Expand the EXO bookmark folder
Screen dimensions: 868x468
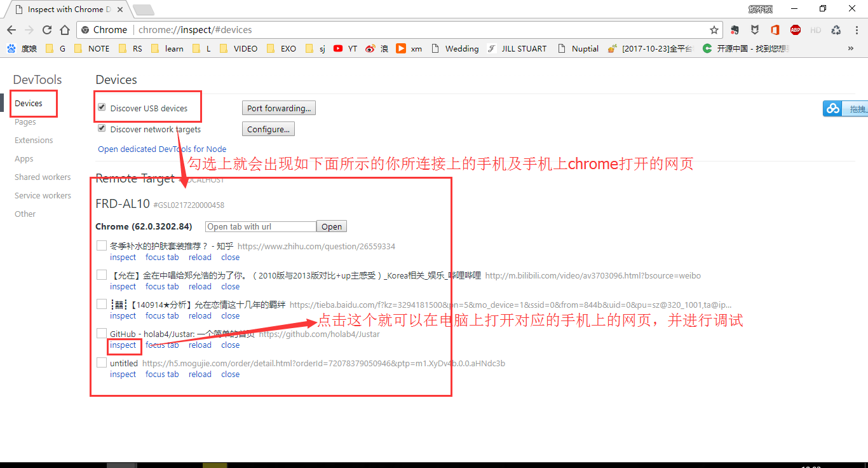pos(281,48)
